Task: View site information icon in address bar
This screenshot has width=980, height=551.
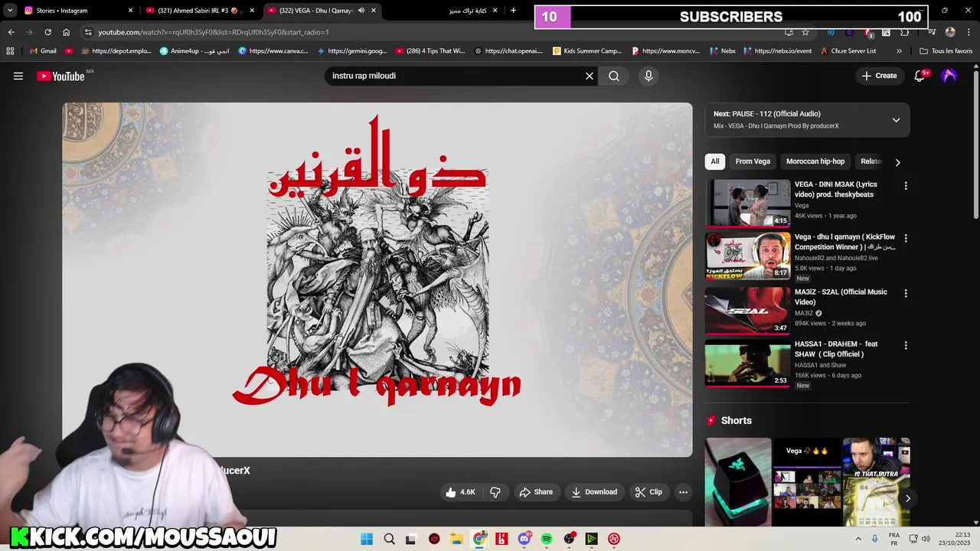Action: tap(88, 32)
